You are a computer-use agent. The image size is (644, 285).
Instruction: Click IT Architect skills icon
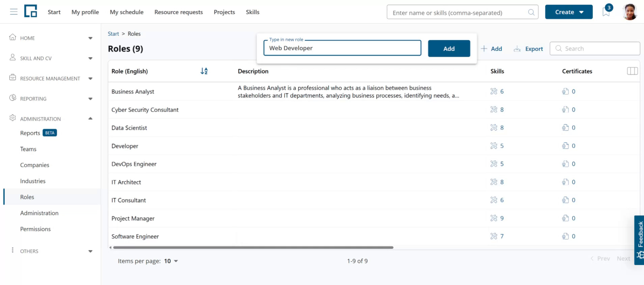click(x=494, y=182)
